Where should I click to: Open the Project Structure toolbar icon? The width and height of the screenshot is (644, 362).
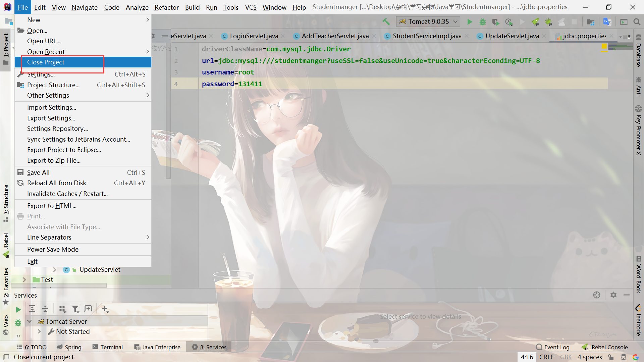point(591,22)
